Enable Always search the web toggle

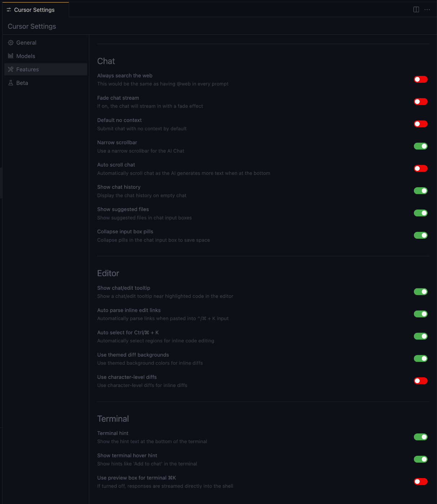tap(420, 79)
